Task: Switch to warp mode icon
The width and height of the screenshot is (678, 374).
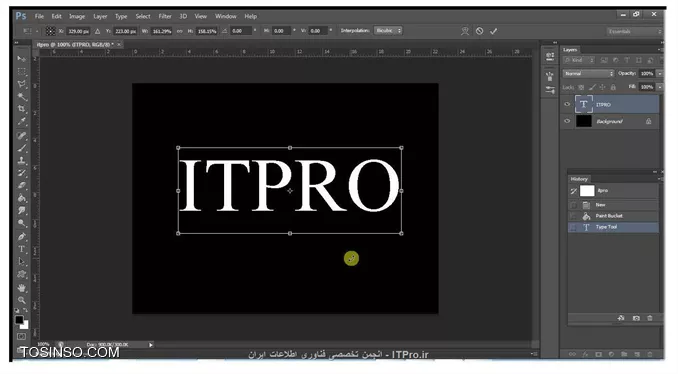Action: tap(465, 31)
